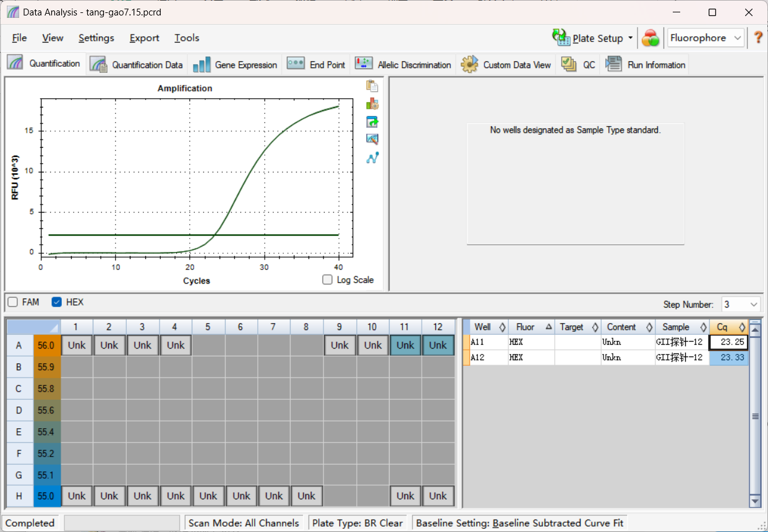Sort by Well column arrow
768x532 pixels.
pyautogui.click(x=502, y=327)
